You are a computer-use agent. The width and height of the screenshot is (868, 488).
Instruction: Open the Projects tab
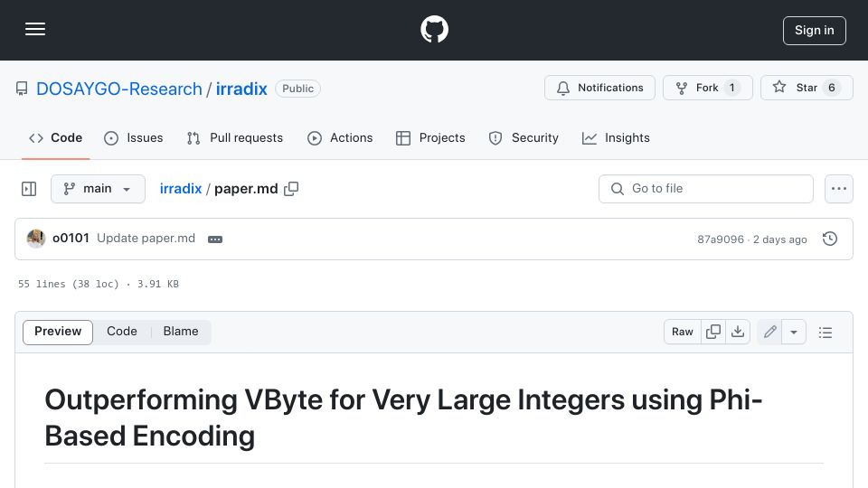pyautogui.click(x=430, y=137)
